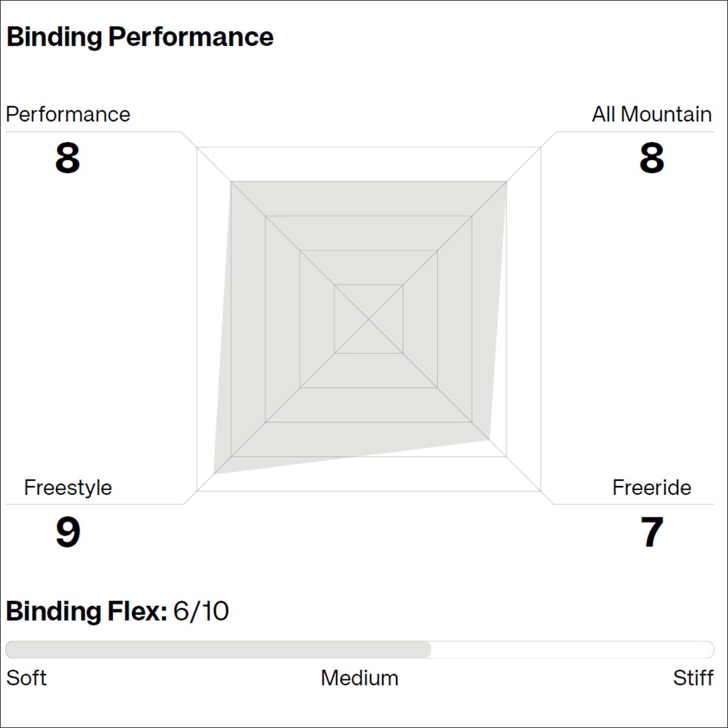Viewport: 728px width, 728px height.
Task: Click the Freestyle corner of the shaded radar area
Action: (215, 473)
